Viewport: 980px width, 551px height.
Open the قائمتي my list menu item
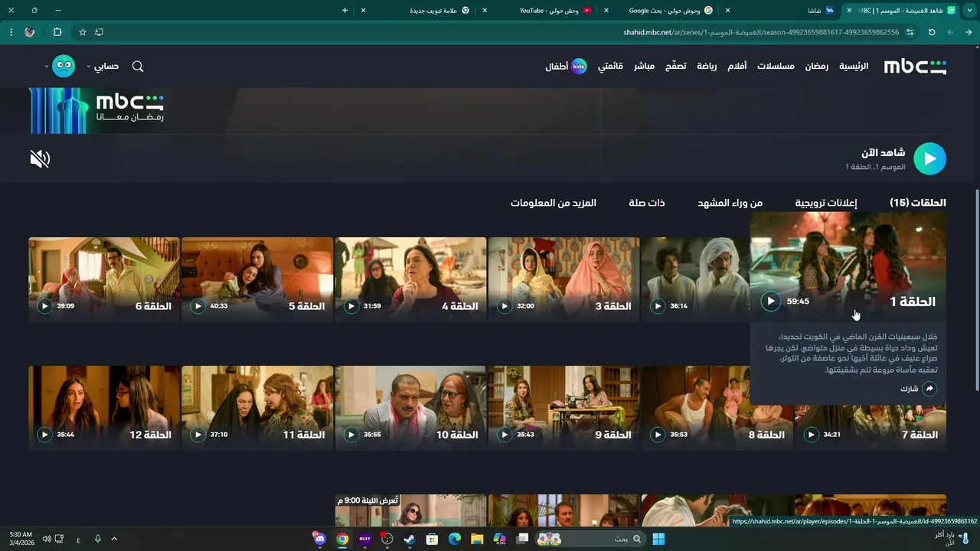click(x=610, y=67)
